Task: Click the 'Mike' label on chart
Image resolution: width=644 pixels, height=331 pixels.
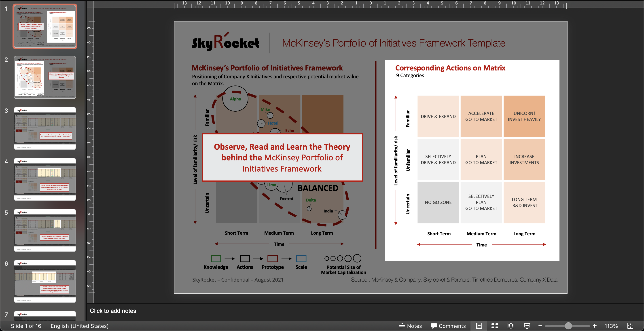Action: pos(265,109)
